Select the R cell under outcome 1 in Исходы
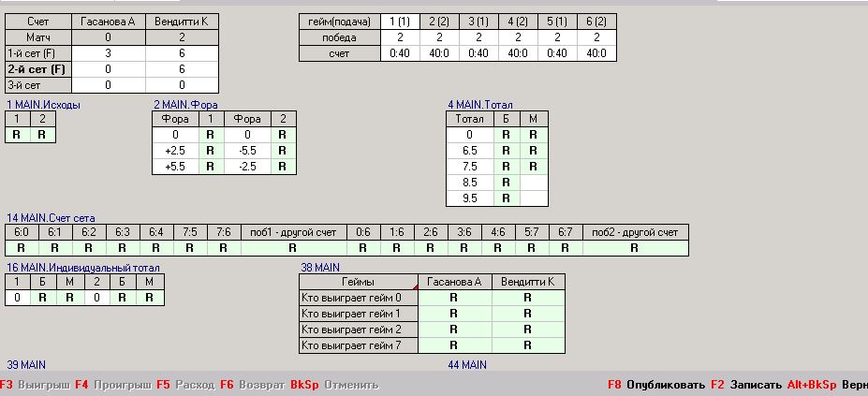 point(18,135)
